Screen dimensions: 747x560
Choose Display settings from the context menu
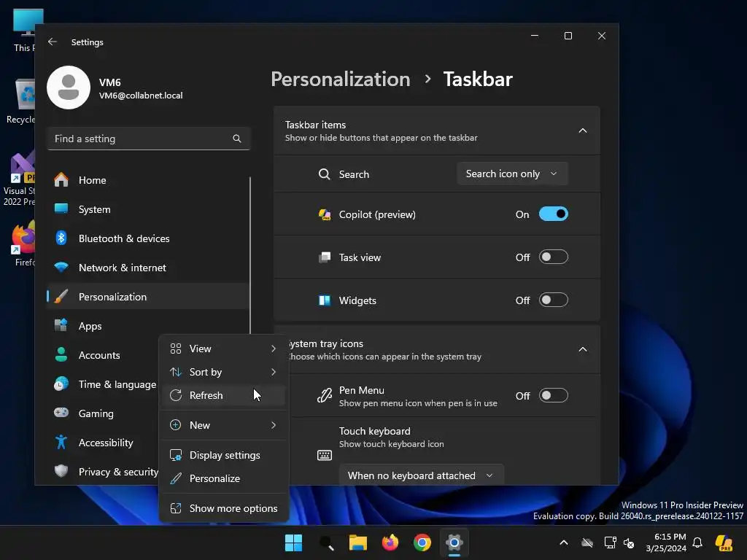click(223, 455)
